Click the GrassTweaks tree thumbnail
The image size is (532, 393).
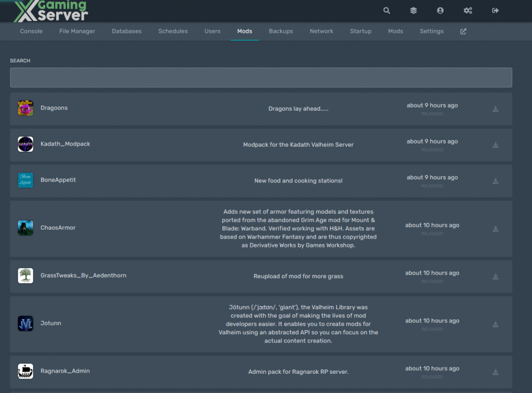coord(25,276)
